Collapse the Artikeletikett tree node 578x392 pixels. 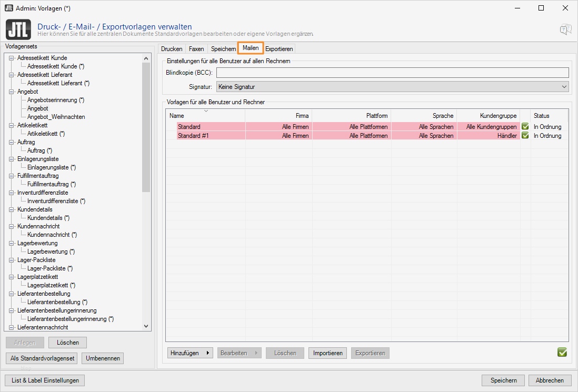pos(12,125)
